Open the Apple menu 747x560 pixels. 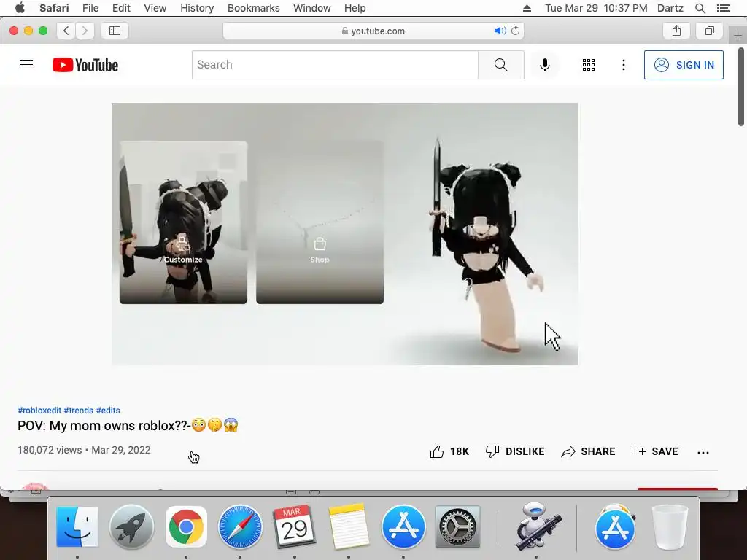(x=20, y=8)
